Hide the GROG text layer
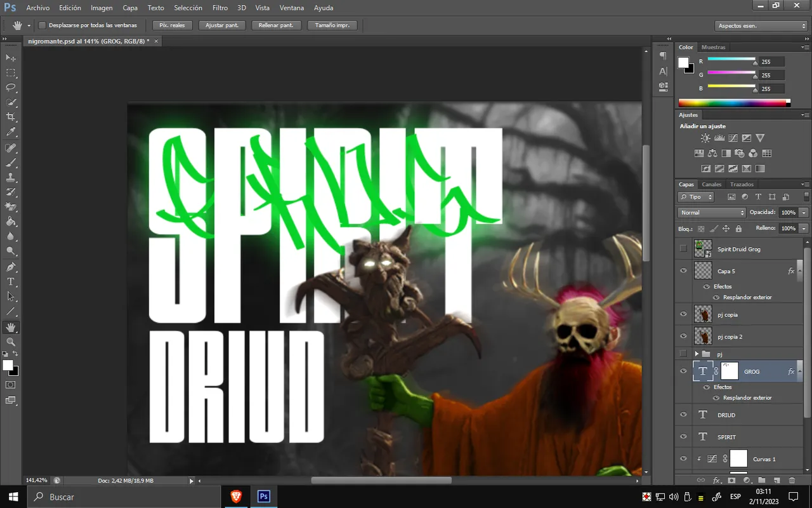This screenshot has width=812, height=508. pyautogui.click(x=683, y=371)
